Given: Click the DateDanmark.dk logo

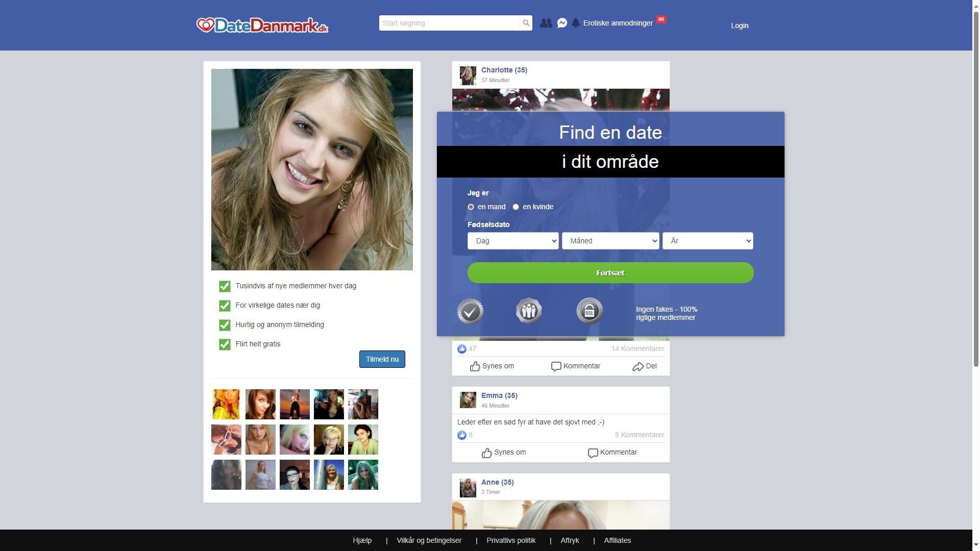Looking at the screenshot, I should click(x=262, y=25).
